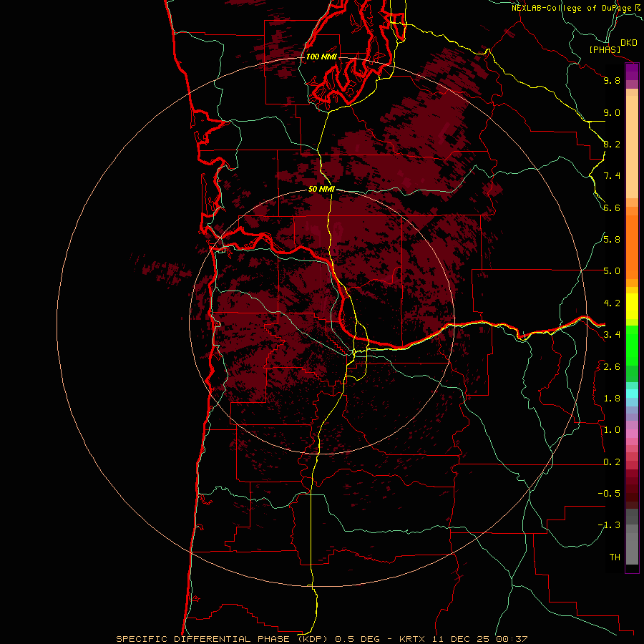This screenshot has height=644, width=644.
Task: Click the 50 NMI range ring label
Action: tap(321, 189)
